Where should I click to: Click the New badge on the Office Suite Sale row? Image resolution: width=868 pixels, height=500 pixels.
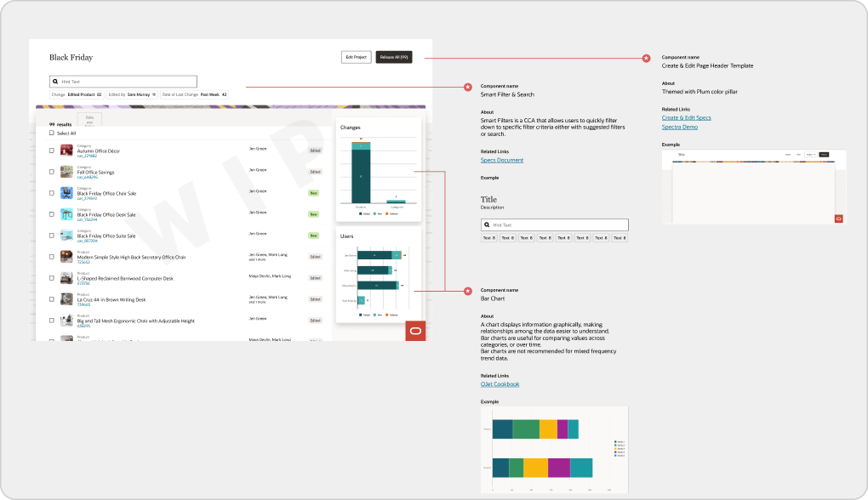(x=314, y=236)
